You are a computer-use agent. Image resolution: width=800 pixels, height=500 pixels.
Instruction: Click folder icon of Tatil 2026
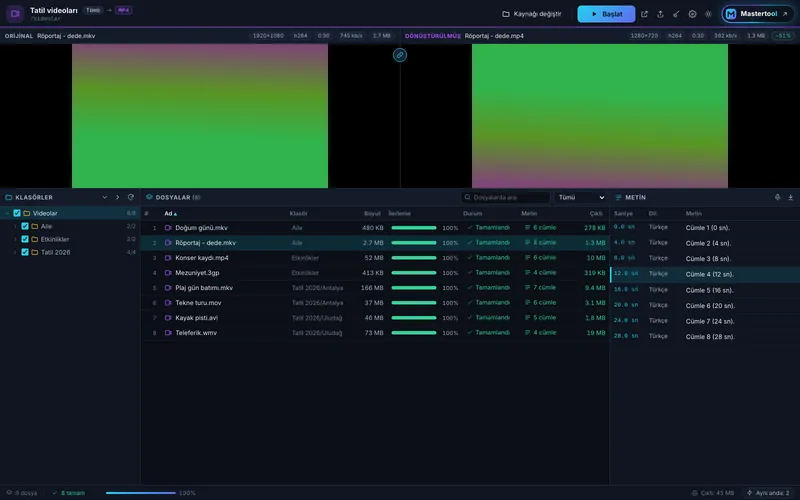(35, 252)
